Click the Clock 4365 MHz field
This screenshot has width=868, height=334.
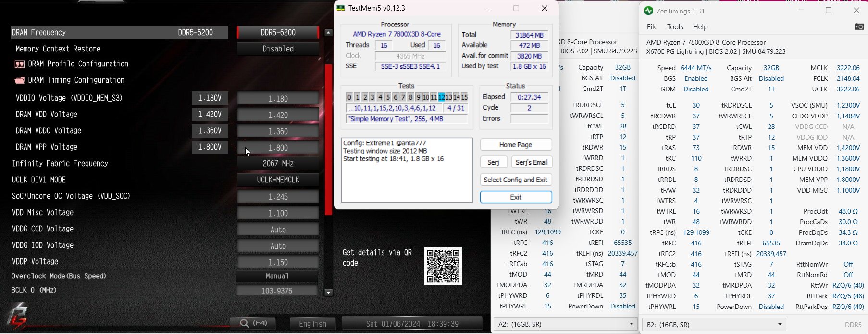[x=410, y=56]
